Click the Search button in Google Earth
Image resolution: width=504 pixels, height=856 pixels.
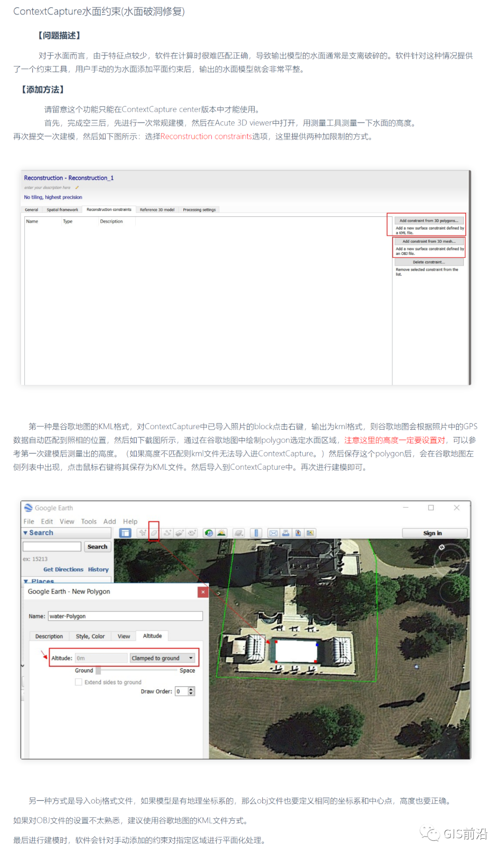pyautogui.click(x=97, y=547)
